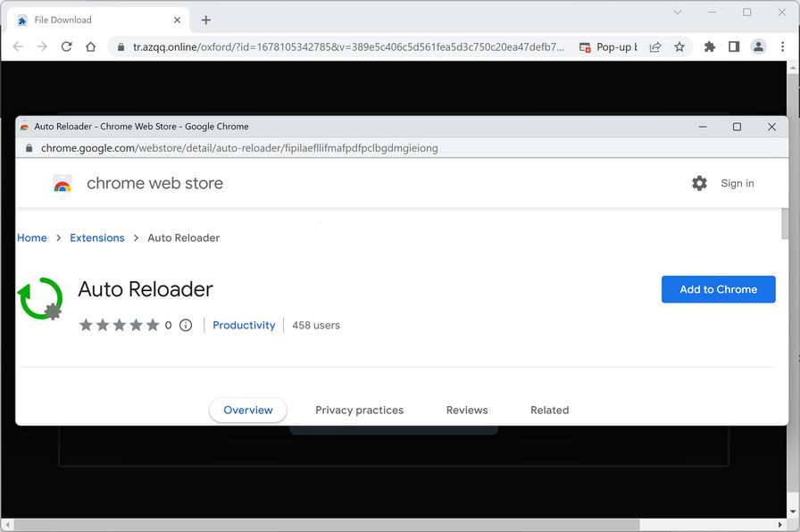This screenshot has height=532, width=800.
Task: View site info lock in main window
Action: [x=121, y=47]
